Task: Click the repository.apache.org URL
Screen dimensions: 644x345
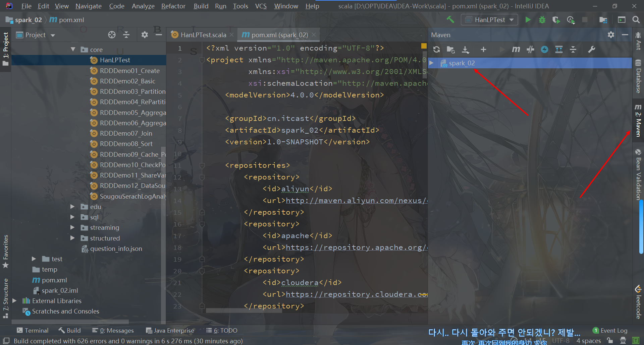Action: pyautogui.click(x=357, y=248)
